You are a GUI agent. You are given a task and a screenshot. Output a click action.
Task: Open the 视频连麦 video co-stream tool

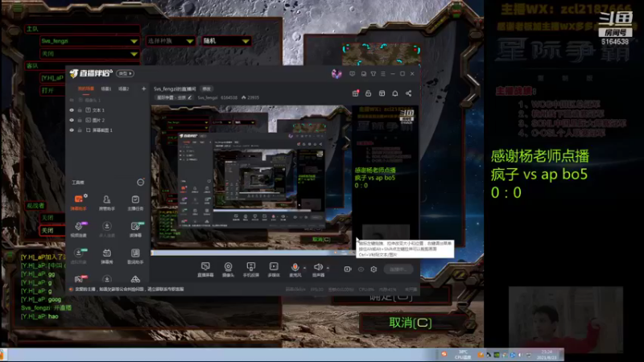pyautogui.click(x=78, y=229)
